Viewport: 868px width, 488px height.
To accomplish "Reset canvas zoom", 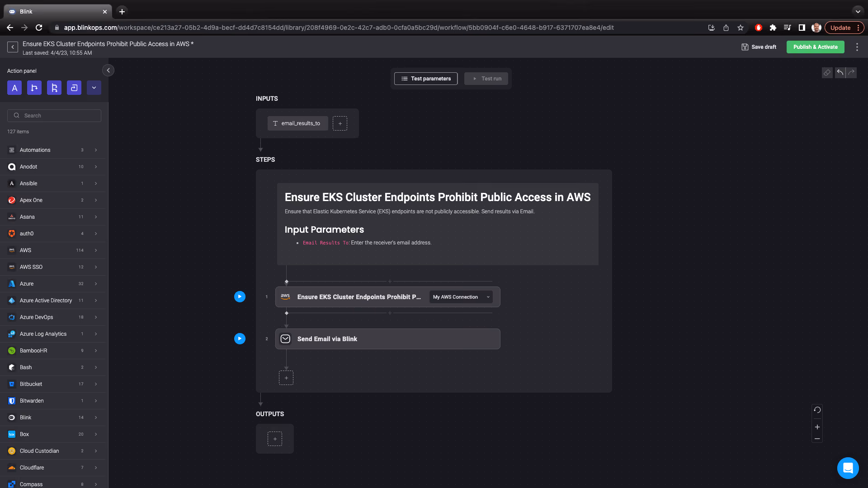I will coord(817,410).
